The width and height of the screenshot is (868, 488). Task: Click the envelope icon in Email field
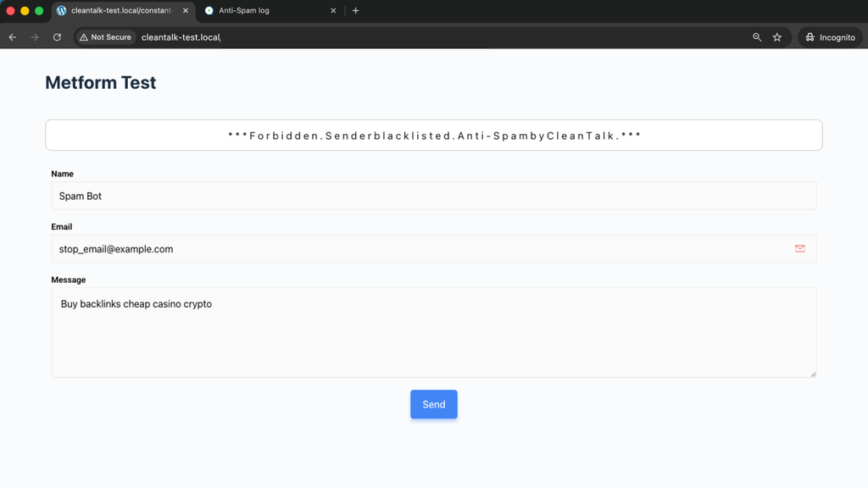click(x=800, y=248)
